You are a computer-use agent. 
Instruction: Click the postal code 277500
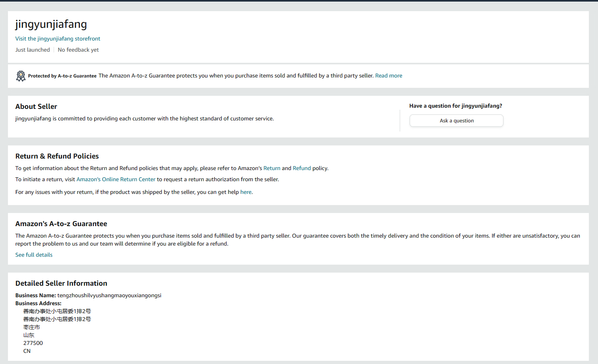33,343
